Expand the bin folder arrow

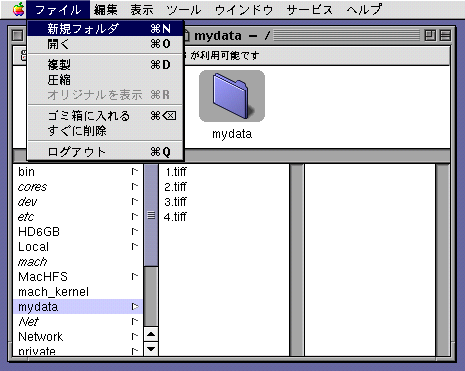(x=135, y=172)
